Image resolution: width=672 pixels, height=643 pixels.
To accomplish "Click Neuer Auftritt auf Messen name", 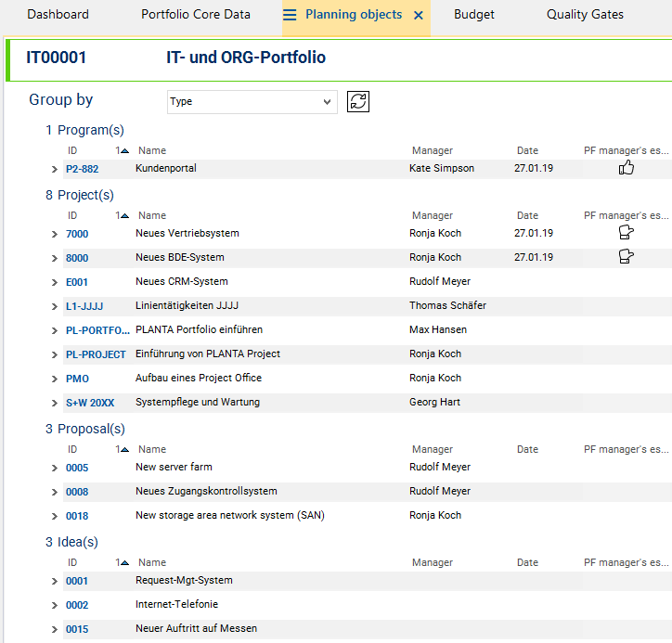I will pyautogui.click(x=196, y=628).
